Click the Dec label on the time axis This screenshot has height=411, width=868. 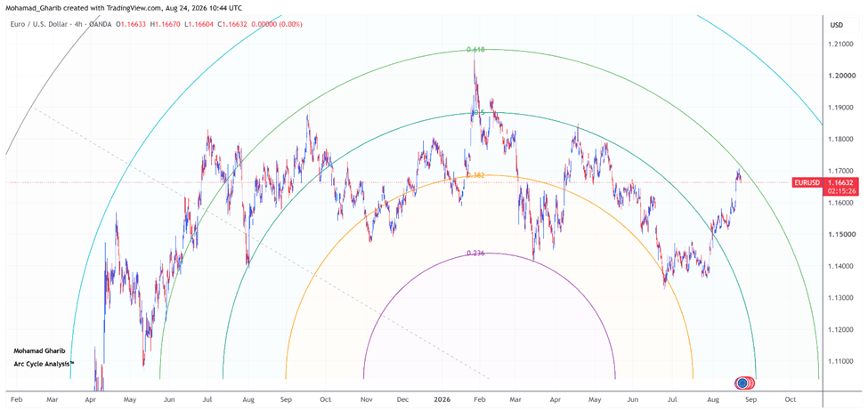click(x=403, y=399)
